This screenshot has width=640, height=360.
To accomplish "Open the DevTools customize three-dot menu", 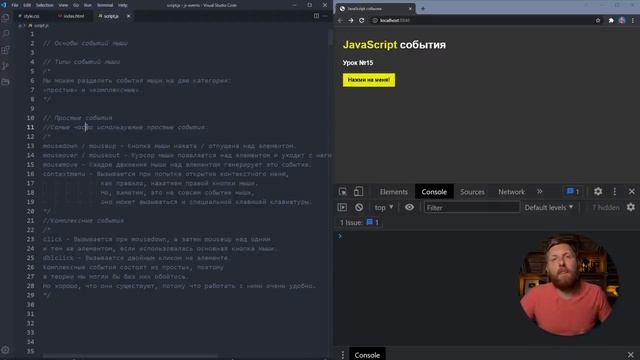I will [615, 191].
